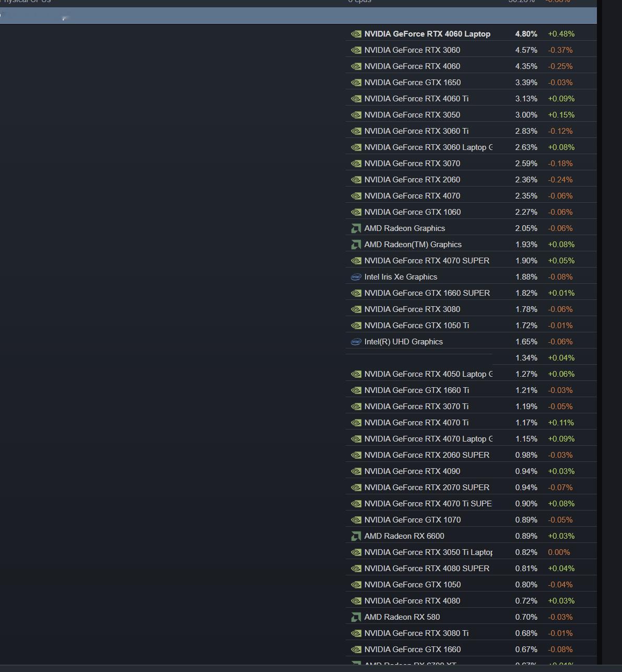Click the AMD logo beside AMD Radeon Graphics at 2.05%

point(356,228)
